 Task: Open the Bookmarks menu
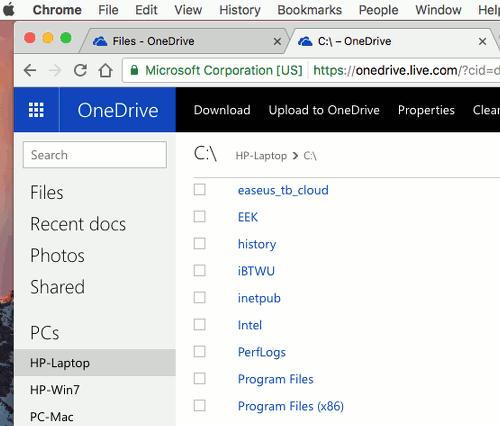tap(310, 10)
